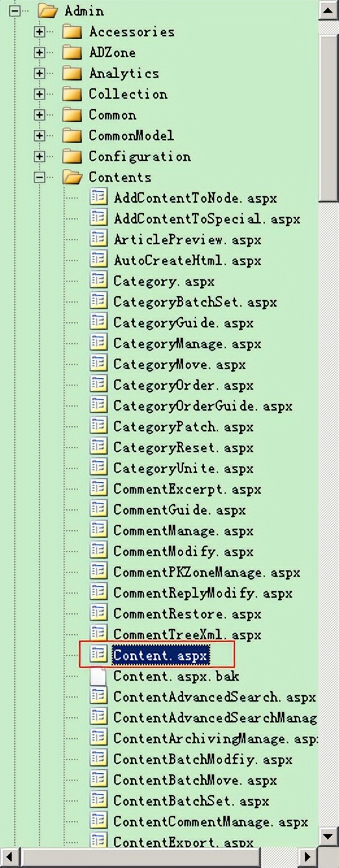Expand the CommonModel folder
Image resolution: width=339 pixels, height=868 pixels.
tap(40, 135)
